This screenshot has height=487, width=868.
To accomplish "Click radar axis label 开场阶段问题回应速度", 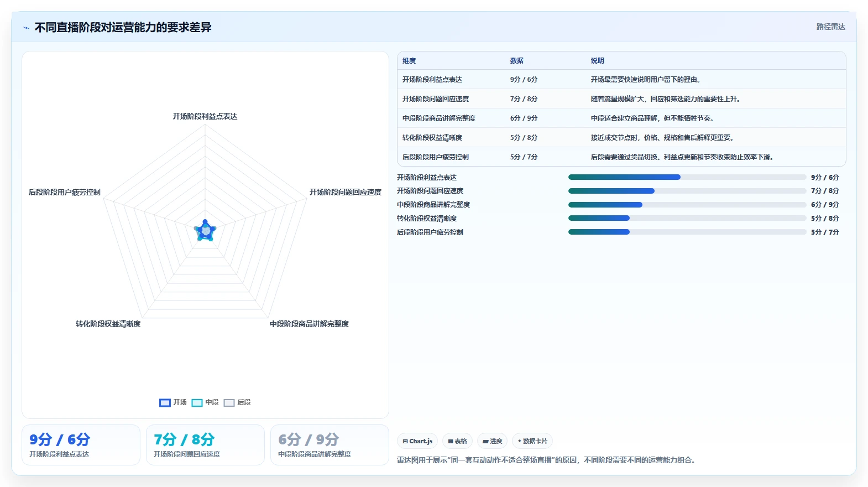I will 346,192.
